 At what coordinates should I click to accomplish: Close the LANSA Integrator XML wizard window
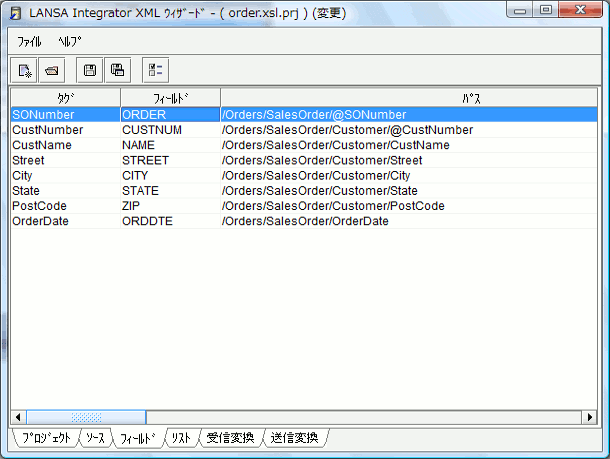(x=580, y=10)
